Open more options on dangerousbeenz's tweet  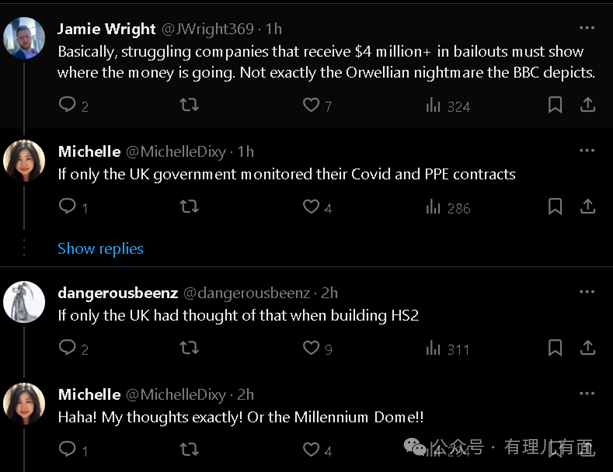pyautogui.click(x=586, y=292)
